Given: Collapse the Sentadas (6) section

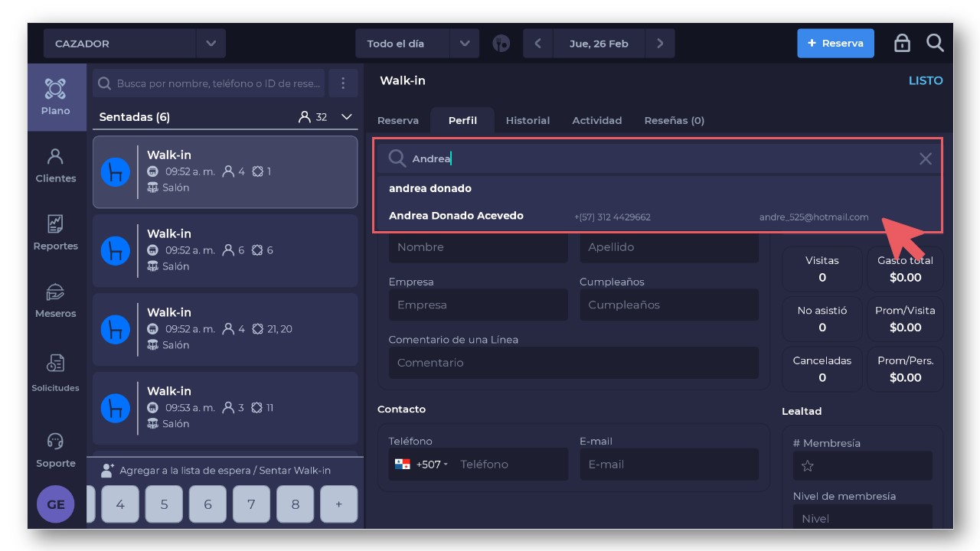Looking at the screenshot, I should click(347, 117).
